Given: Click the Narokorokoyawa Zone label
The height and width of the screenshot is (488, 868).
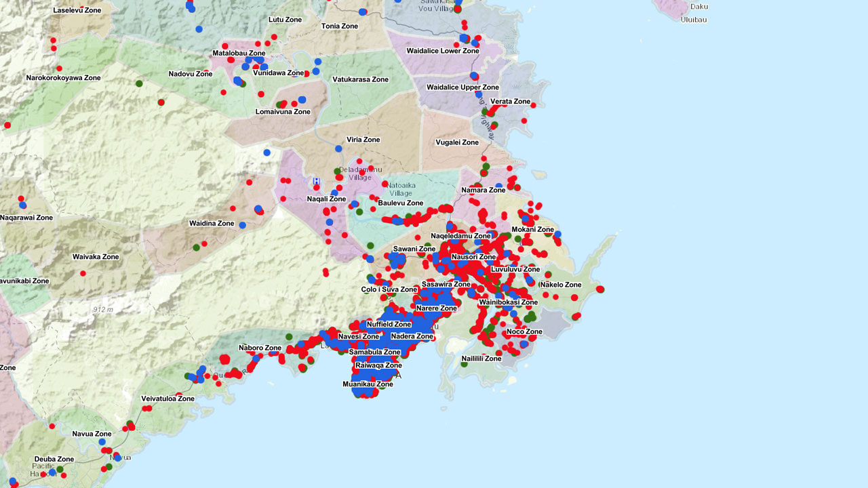Looking at the screenshot, I should 64,78.
